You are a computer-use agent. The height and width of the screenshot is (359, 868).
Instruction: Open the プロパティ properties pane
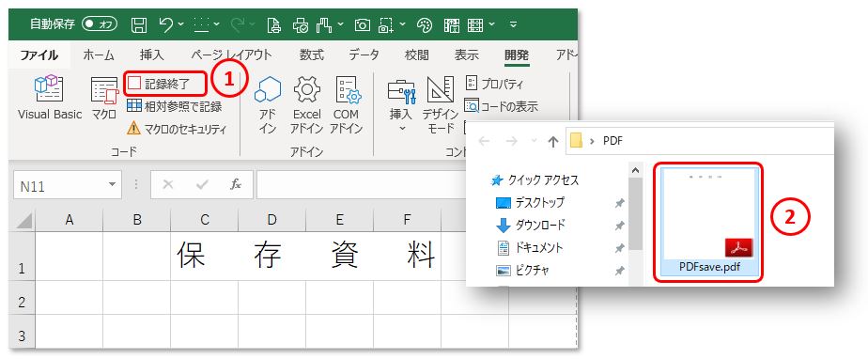pyautogui.click(x=494, y=84)
